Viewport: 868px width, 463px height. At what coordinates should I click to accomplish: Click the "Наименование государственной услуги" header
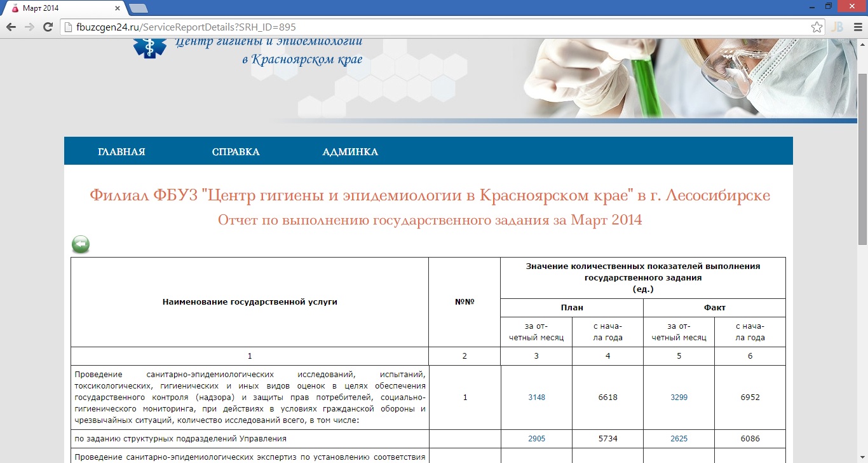click(250, 302)
